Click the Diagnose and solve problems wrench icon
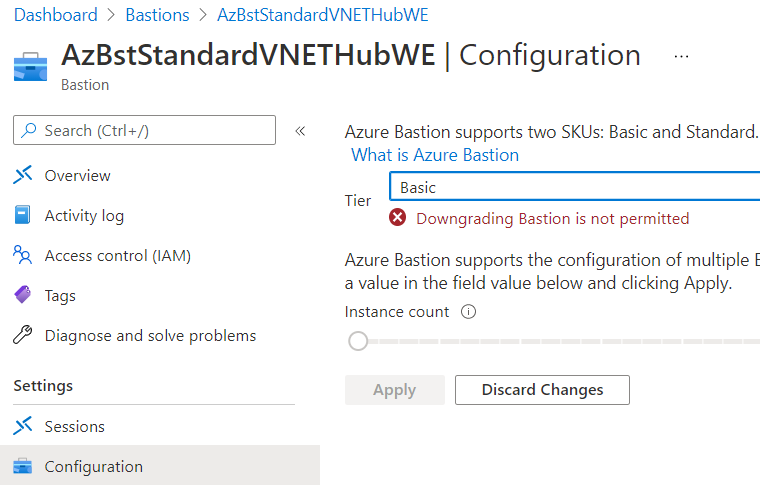 click(x=22, y=335)
